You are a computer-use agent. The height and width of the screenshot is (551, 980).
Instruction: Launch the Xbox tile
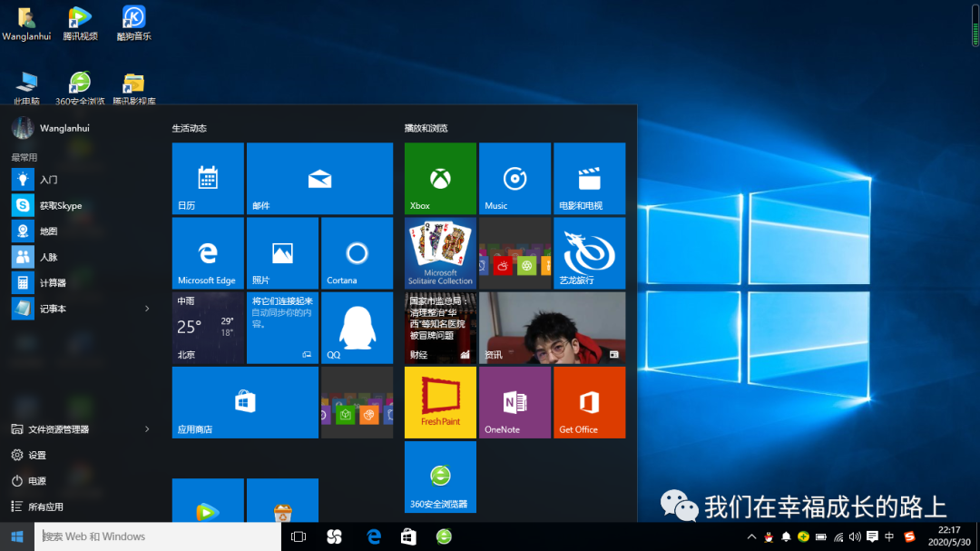(x=440, y=178)
